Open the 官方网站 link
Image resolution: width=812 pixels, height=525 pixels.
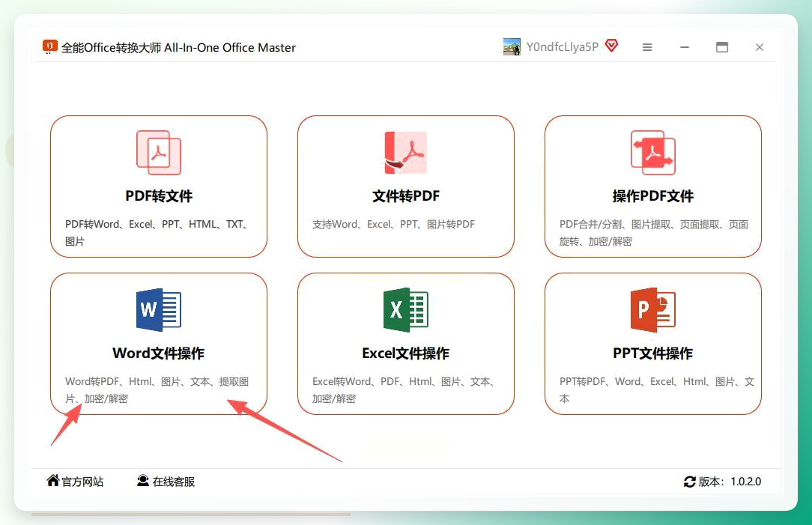tap(82, 482)
